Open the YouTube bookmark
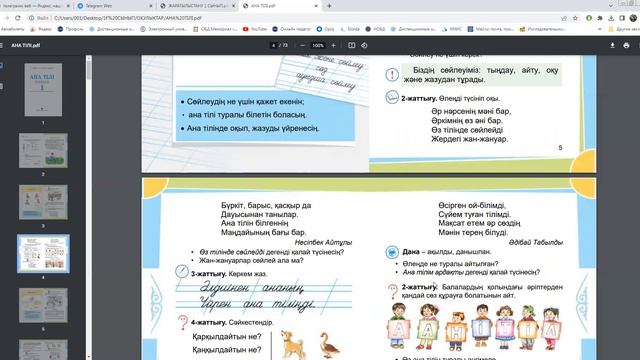The width and height of the screenshot is (640, 360). [255, 29]
